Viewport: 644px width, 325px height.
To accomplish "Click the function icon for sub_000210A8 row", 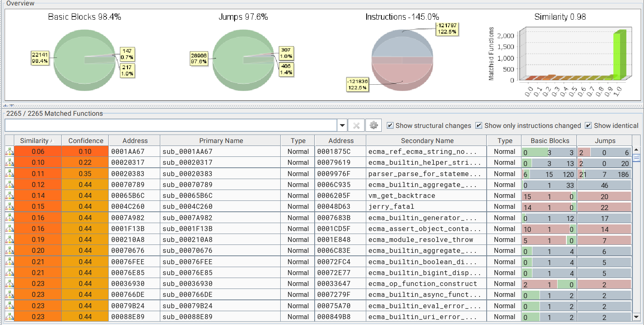I will [9, 240].
